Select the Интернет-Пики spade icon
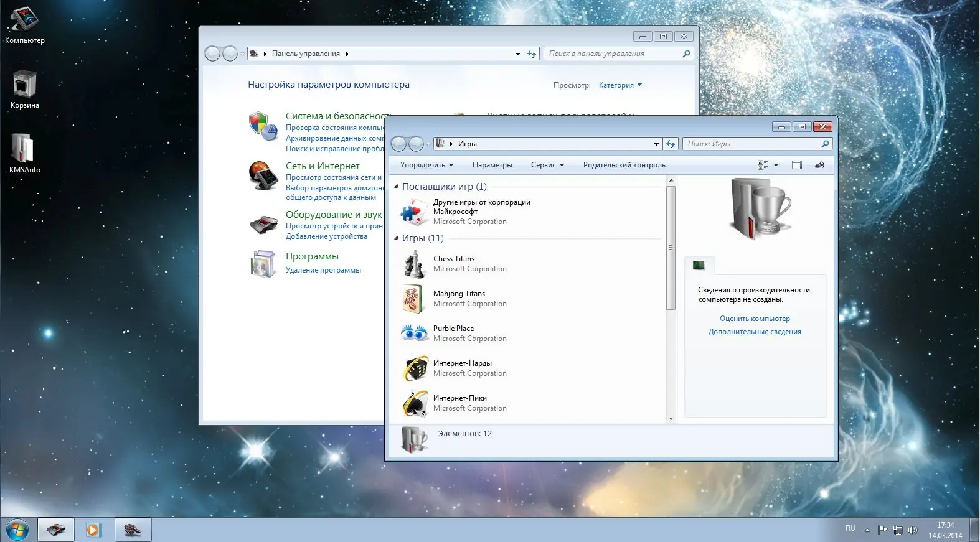Image resolution: width=980 pixels, height=542 pixels. click(x=415, y=403)
